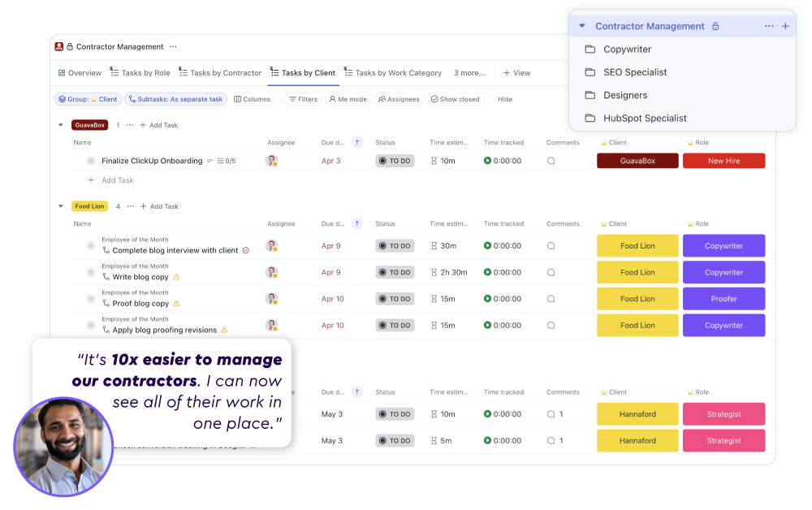Collapse the GuavaBox group

coord(61,125)
